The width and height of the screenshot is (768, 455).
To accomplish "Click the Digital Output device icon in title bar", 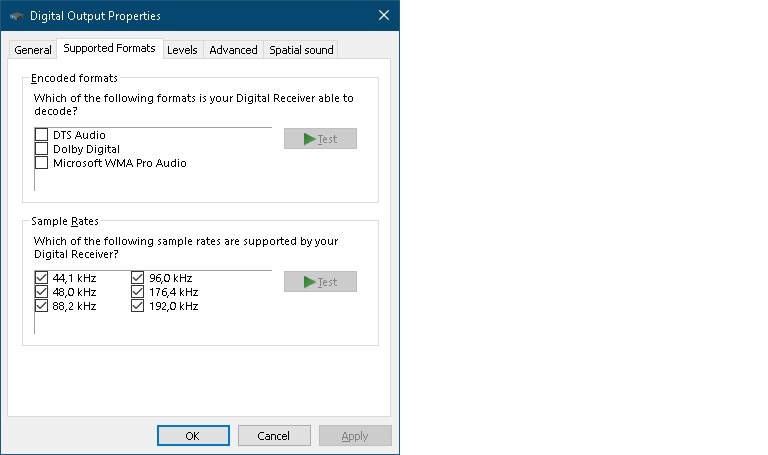I will pyautogui.click(x=16, y=16).
